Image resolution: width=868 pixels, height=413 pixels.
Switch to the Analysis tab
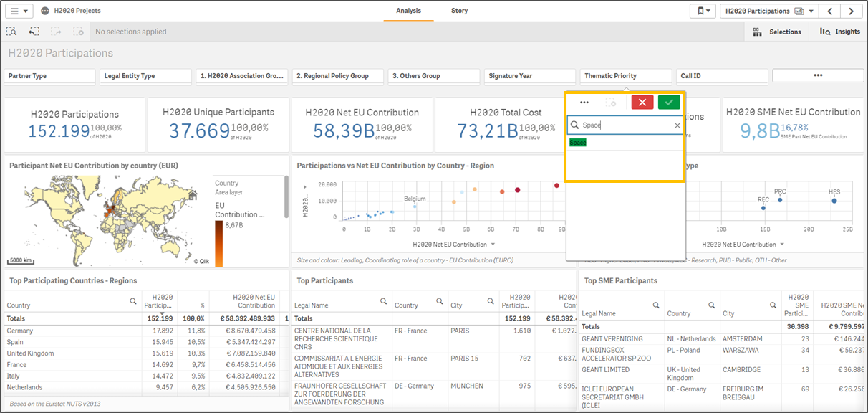(x=408, y=11)
